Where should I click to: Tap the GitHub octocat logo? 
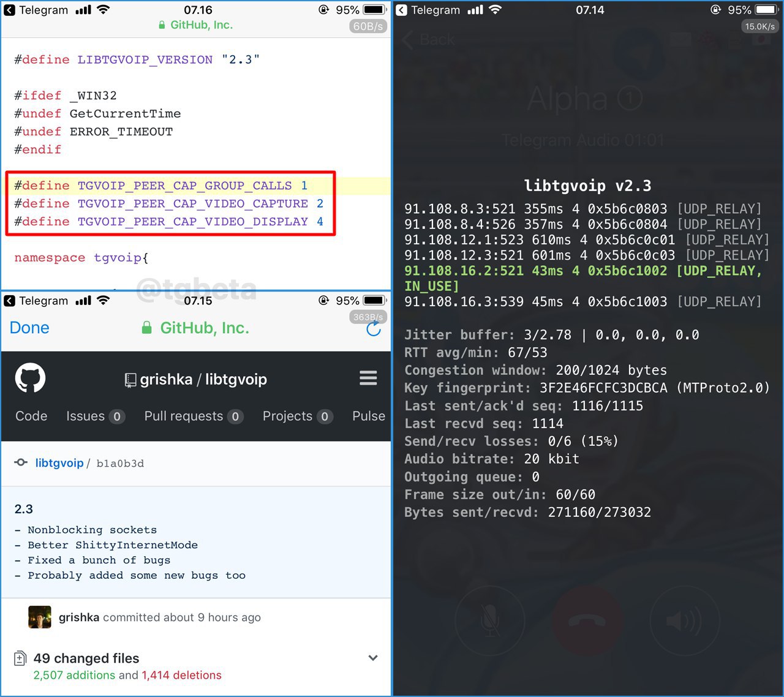tap(30, 378)
